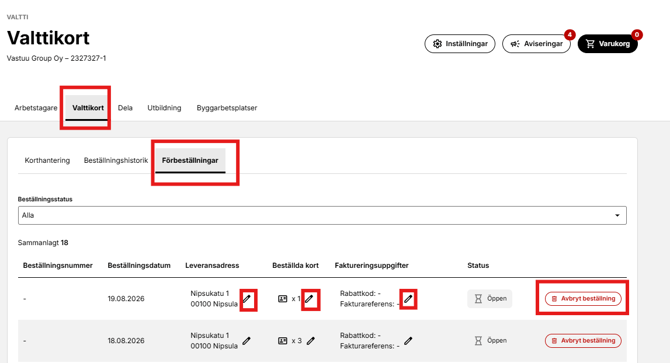Open Aviseringar notifications
The height and width of the screenshot is (363, 670).
[536, 44]
